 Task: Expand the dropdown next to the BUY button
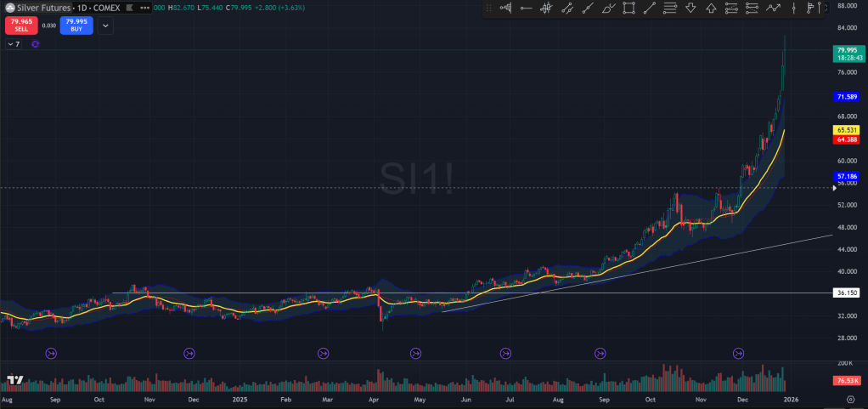(x=104, y=26)
